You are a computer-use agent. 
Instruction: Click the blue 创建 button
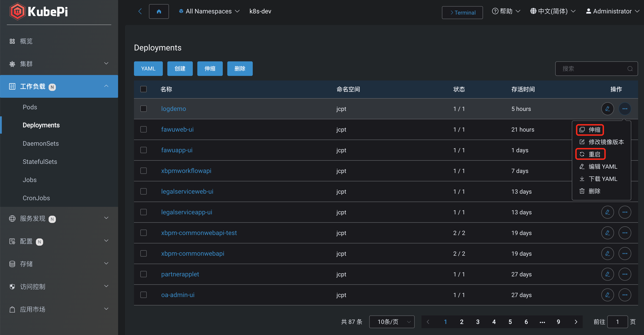tap(180, 69)
